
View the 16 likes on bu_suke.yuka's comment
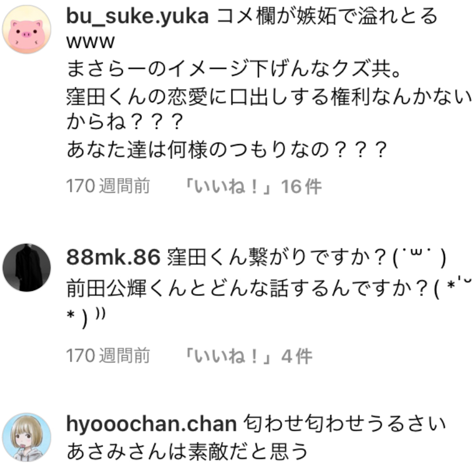click(x=253, y=186)
